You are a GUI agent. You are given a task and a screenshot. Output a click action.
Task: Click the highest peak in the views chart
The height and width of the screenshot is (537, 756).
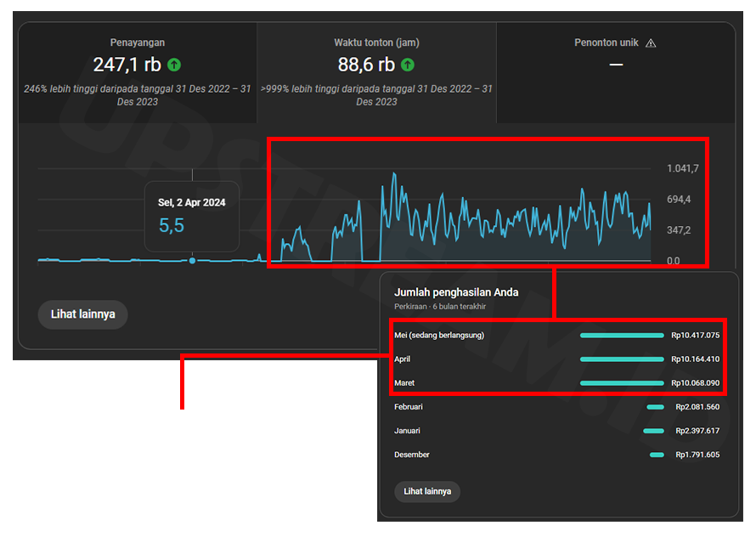tap(394, 174)
